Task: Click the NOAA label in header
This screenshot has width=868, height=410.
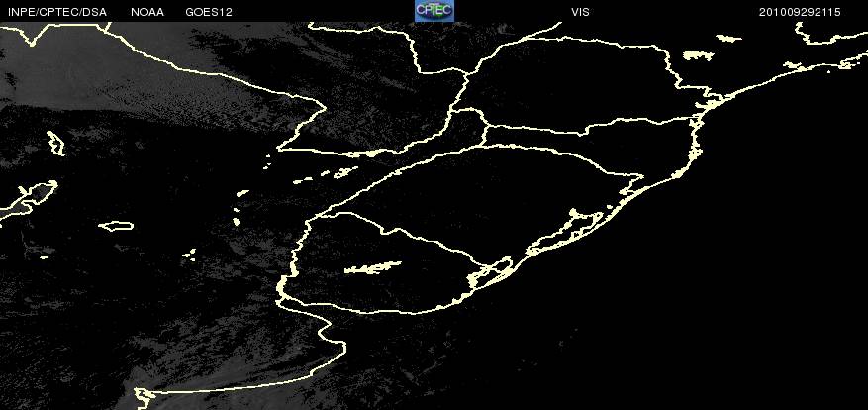Action: pos(147,12)
